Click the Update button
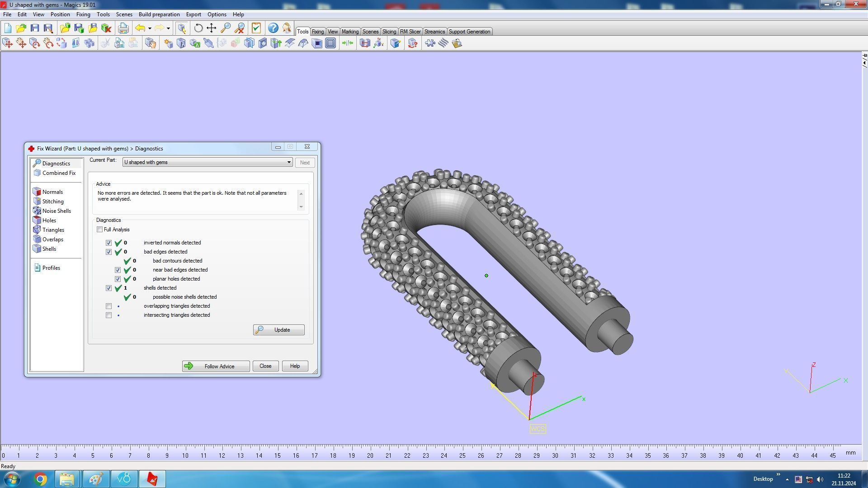This screenshot has height=488, width=868. click(x=278, y=330)
